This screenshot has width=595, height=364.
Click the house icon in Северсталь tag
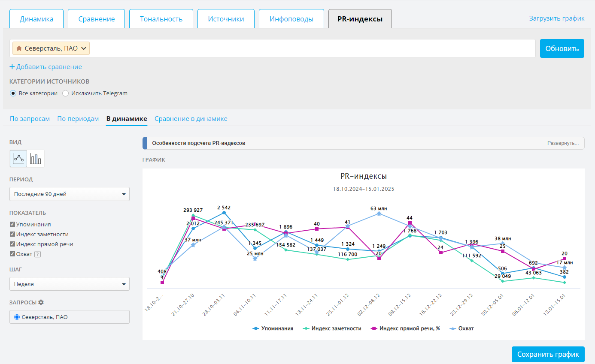point(19,48)
